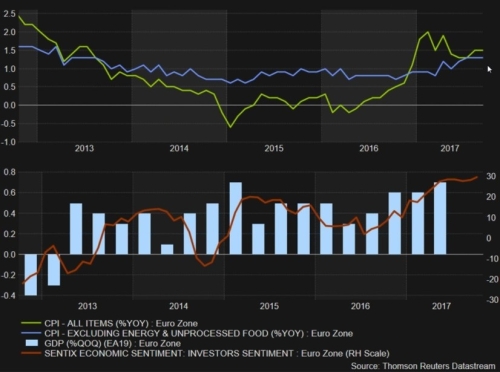500x372 pixels.
Task: Click the 2014 label on the upper chart axis
Action: tap(179, 148)
